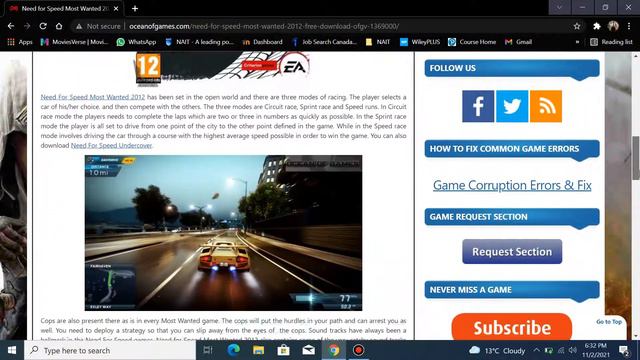Open the NAIT folder bookmark
The height and width of the screenshot is (360, 640).
click(x=378, y=42)
